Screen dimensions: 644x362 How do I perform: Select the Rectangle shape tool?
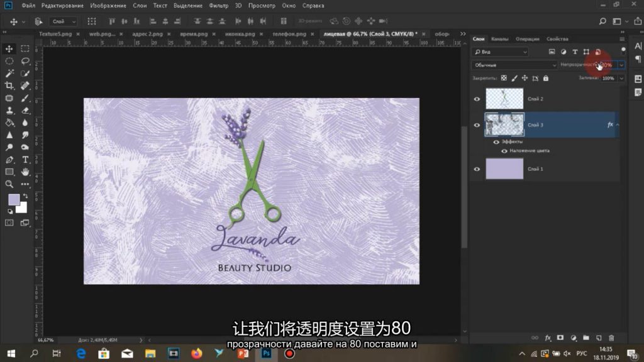click(9, 172)
